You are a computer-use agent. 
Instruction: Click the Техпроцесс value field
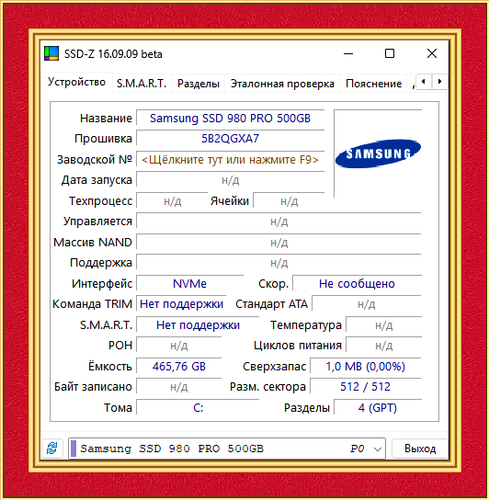click(x=172, y=201)
